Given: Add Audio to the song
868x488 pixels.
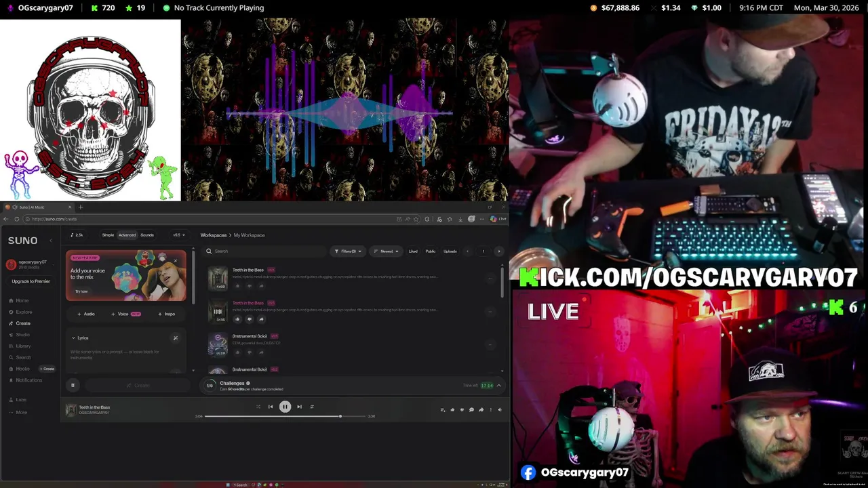Looking at the screenshot, I should pyautogui.click(x=86, y=314).
